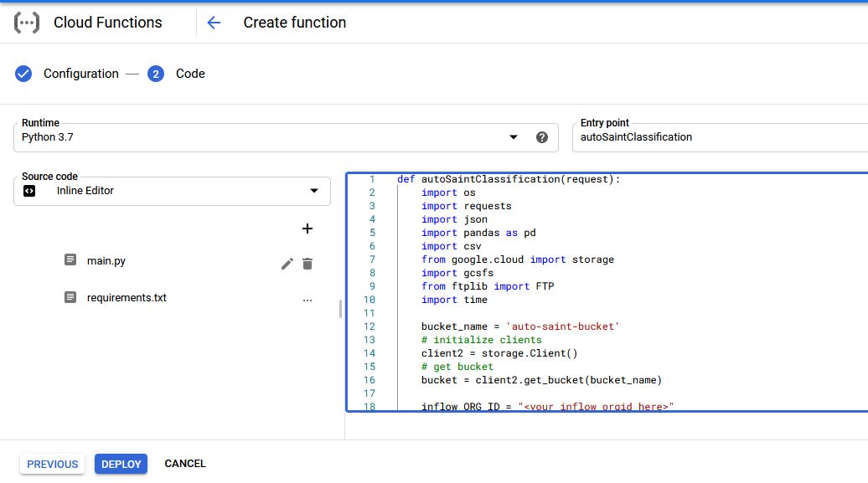Open main.py in the file list

click(x=106, y=260)
